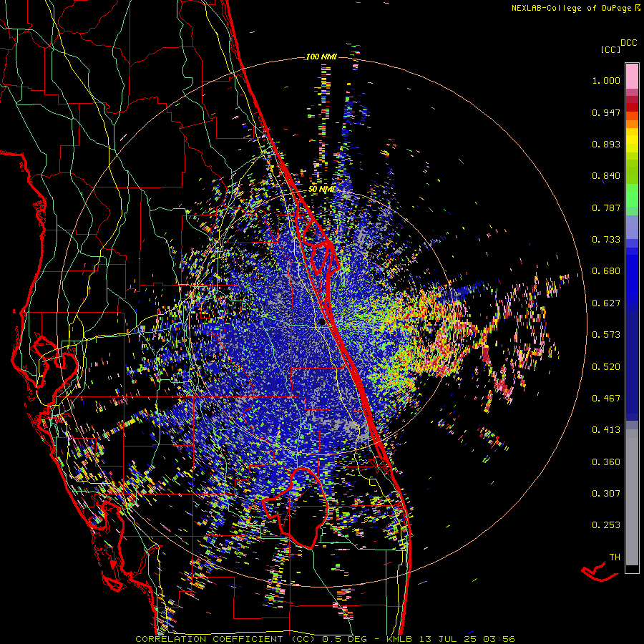The image size is (644, 644).
Task: Click the 100 NMI range ring label
Action: coord(321,57)
